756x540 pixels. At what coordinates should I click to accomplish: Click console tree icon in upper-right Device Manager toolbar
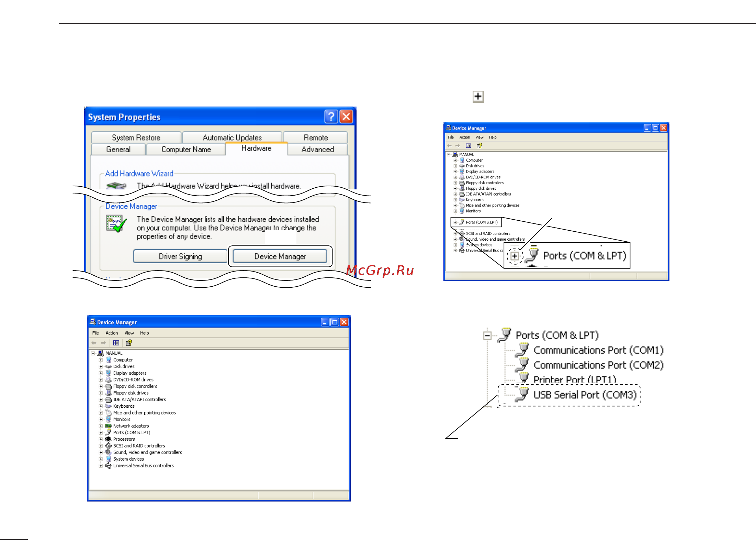(468, 146)
